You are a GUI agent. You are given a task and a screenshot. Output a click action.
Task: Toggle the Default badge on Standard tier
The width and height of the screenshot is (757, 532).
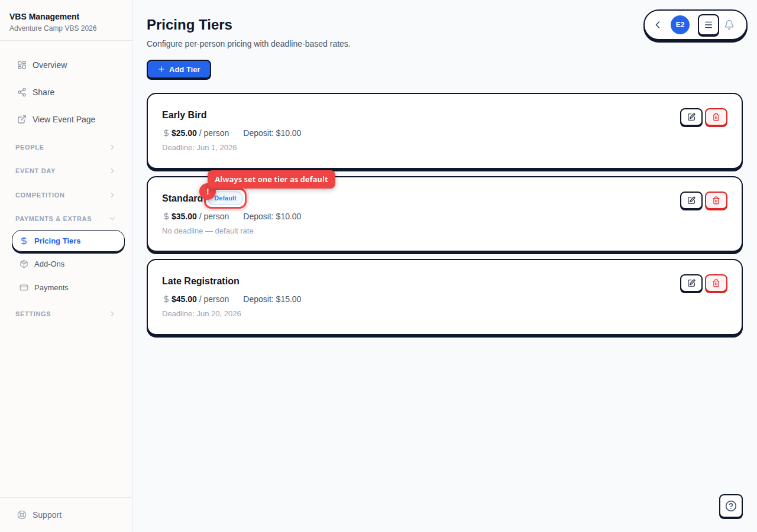tap(225, 198)
